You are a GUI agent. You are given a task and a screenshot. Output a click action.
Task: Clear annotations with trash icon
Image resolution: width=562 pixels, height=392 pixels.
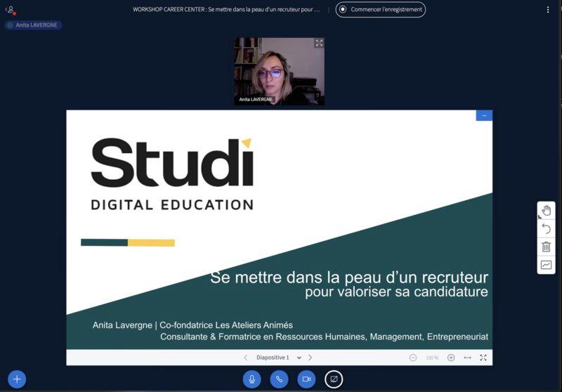click(x=547, y=247)
